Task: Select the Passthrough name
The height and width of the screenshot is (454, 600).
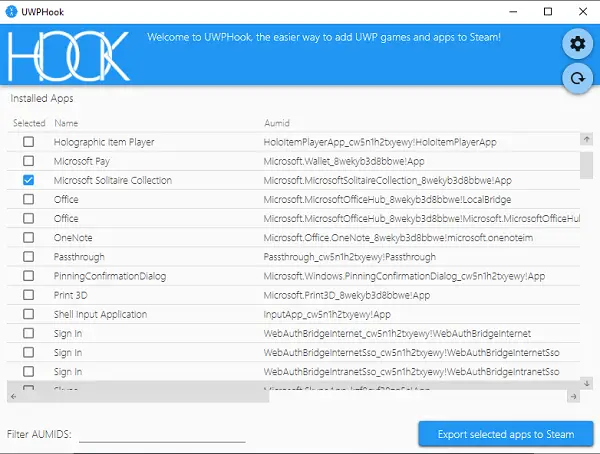Action: pos(79,257)
